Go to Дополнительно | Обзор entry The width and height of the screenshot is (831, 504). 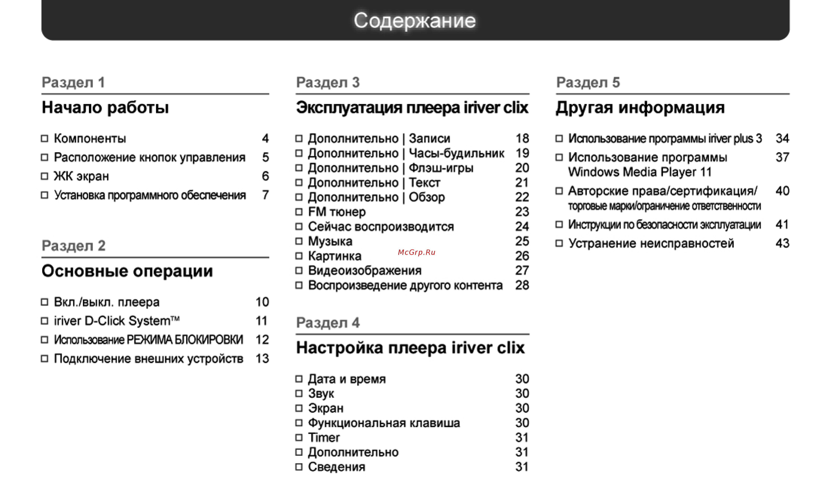coord(376,197)
